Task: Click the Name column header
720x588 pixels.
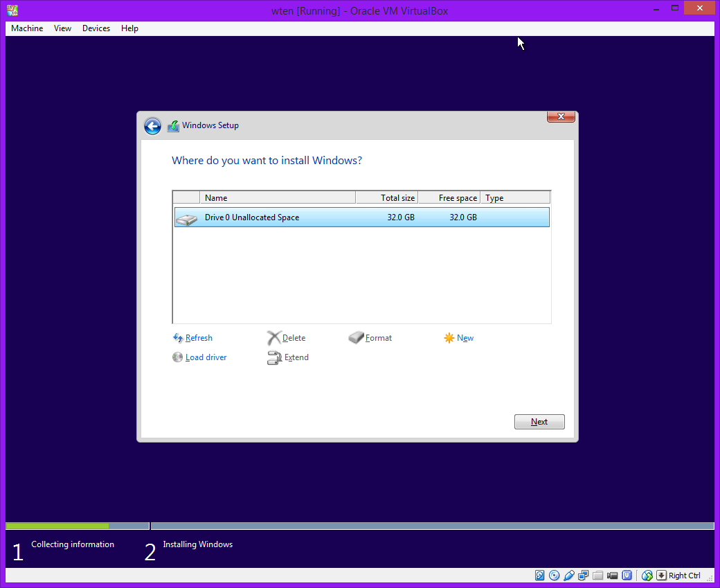Action: 277,198
